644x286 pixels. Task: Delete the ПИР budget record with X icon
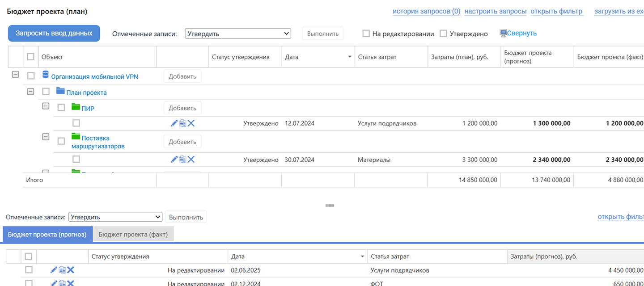coord(191,123)
